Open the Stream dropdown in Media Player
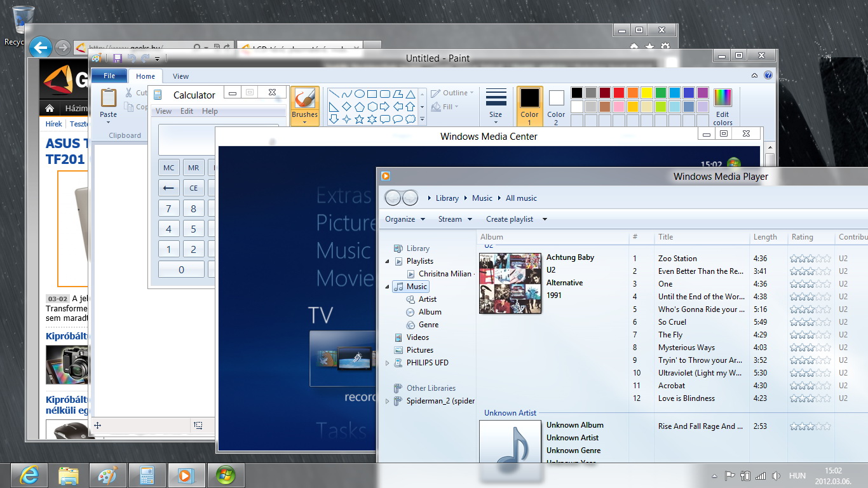Viewport: 868px width, 488px height. [455, 219]
